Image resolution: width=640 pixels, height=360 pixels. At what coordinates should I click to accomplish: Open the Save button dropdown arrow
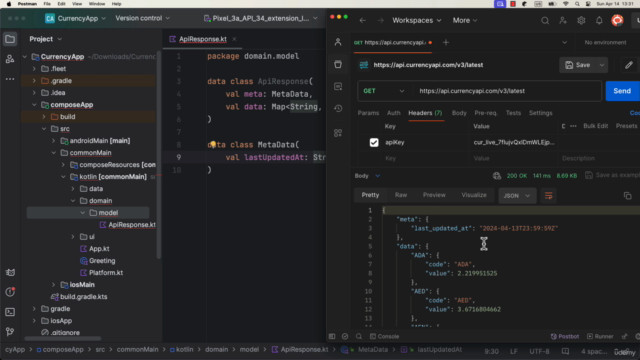[x=602, y=65]
